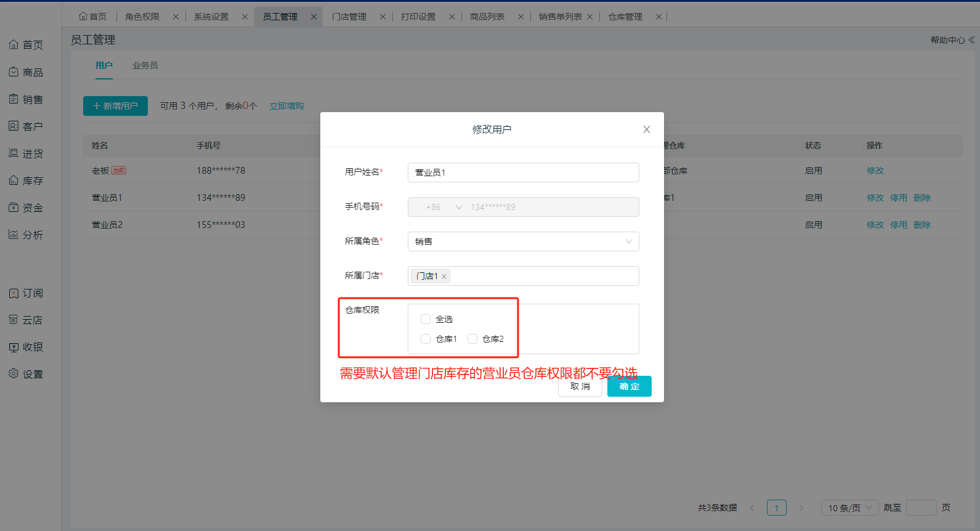Switch to the 商品列表 tab

coord(487,17)
